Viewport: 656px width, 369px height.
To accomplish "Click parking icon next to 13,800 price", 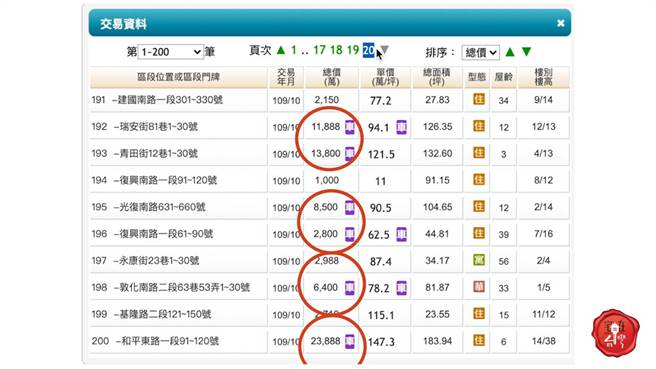I will [350, 154].
